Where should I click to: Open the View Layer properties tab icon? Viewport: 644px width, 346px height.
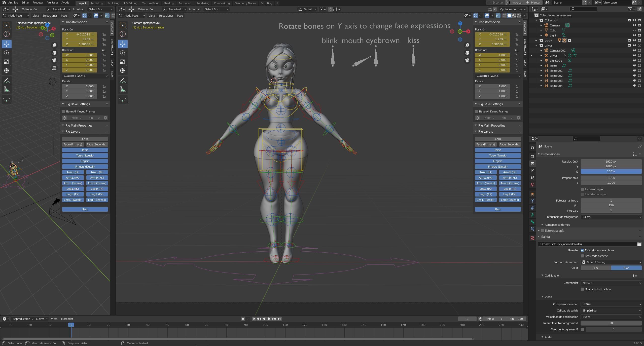click(x=532, y=171)
